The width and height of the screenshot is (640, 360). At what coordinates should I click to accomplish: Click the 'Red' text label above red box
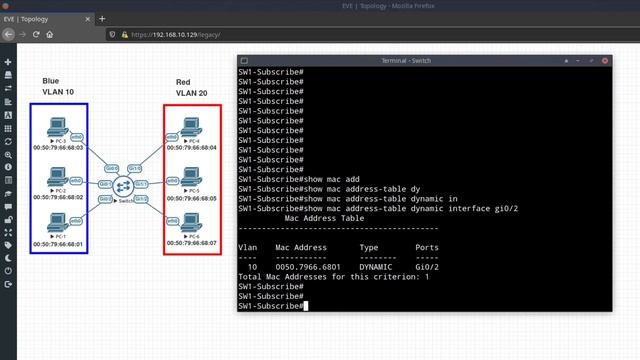point(183,82)
